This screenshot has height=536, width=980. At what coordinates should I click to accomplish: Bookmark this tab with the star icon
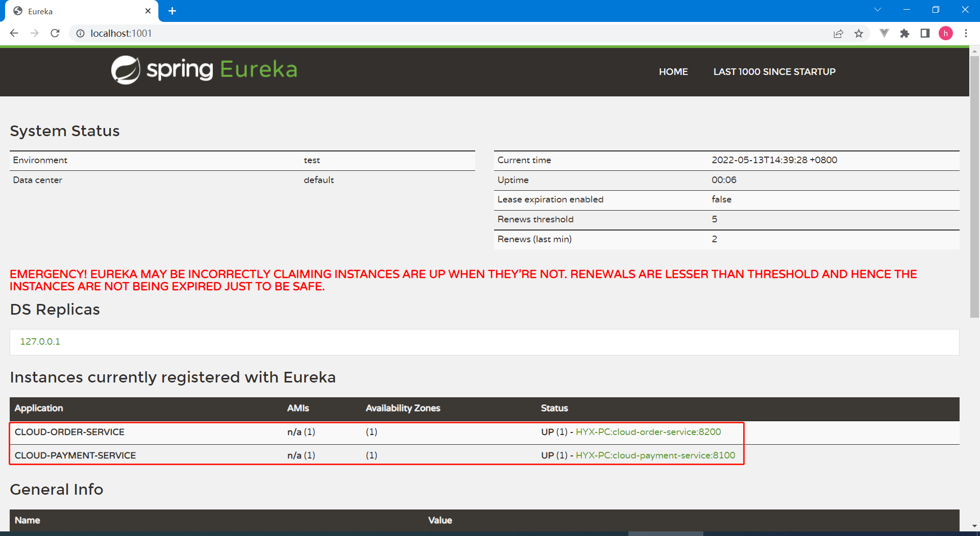tap(859, 34)
